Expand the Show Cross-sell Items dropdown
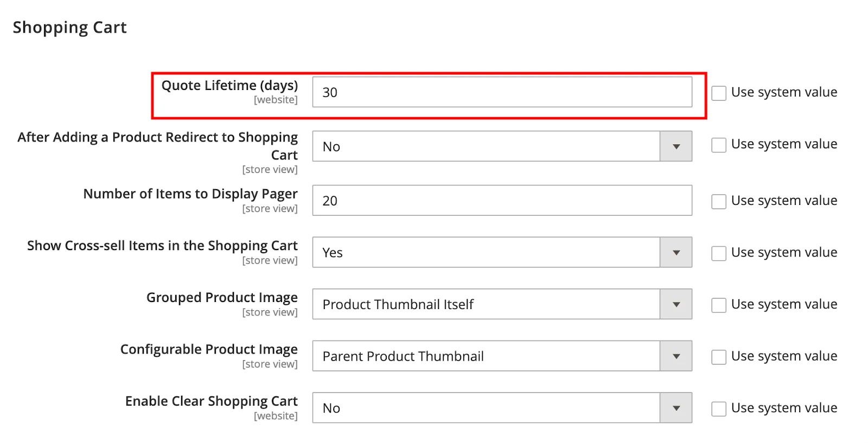The width and height of the screenshot is (868, 443). coord(486,253)
